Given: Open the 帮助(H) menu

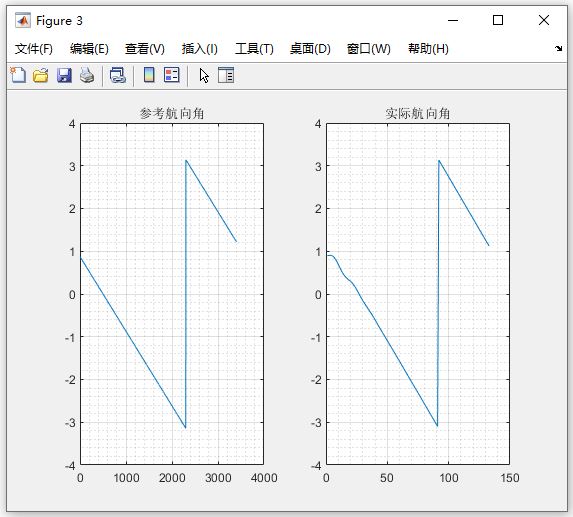Looking at the screenshot, I should (428, 49).
